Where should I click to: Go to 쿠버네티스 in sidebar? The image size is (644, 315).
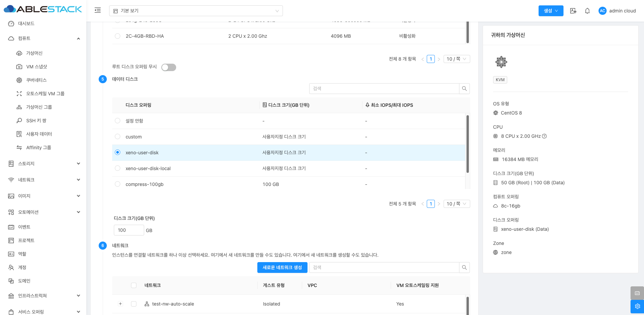(x=36, y=80)
